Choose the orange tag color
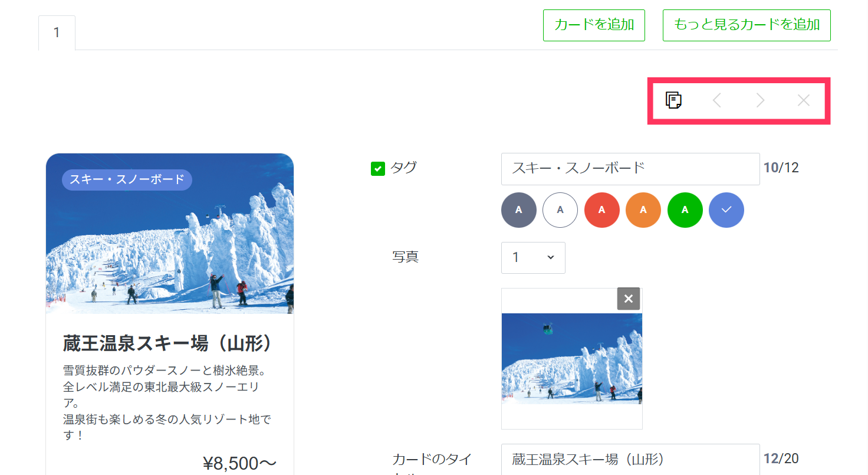868x475 pixels. coord(643,209)
